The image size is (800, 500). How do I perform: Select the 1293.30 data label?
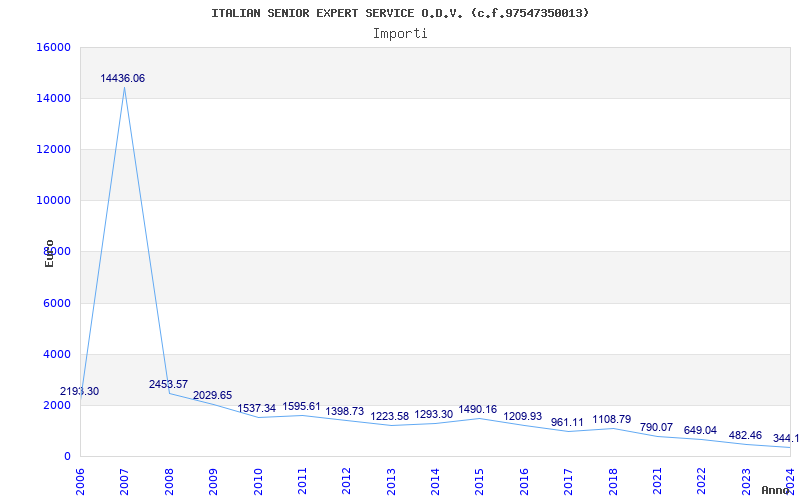click(434, 414)
